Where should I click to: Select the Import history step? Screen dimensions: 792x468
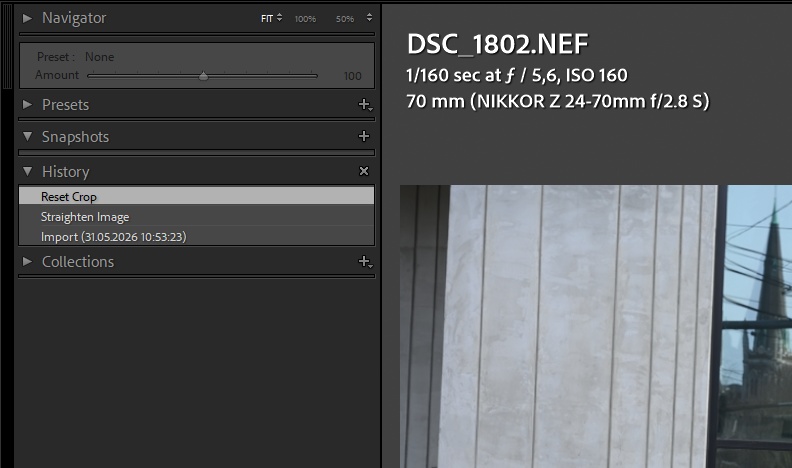196,236
